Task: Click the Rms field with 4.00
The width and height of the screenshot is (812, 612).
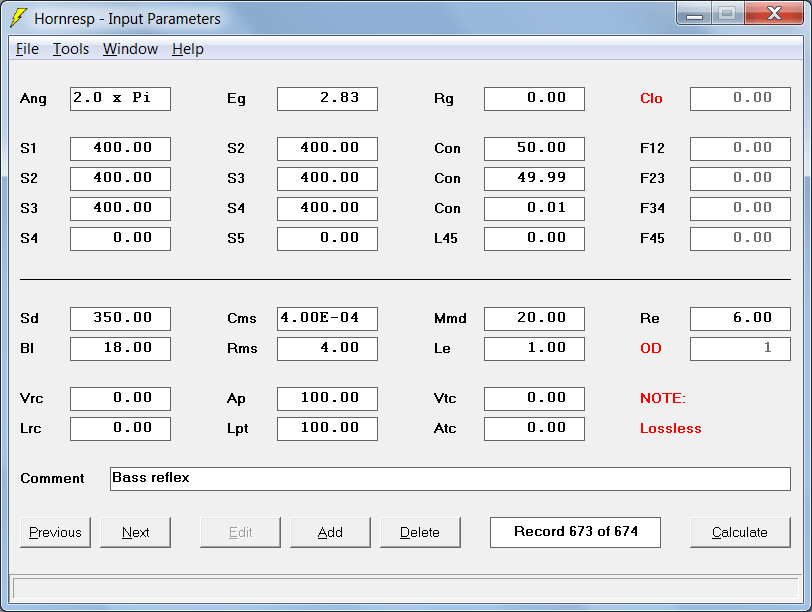Action: (x=327, y=348)
